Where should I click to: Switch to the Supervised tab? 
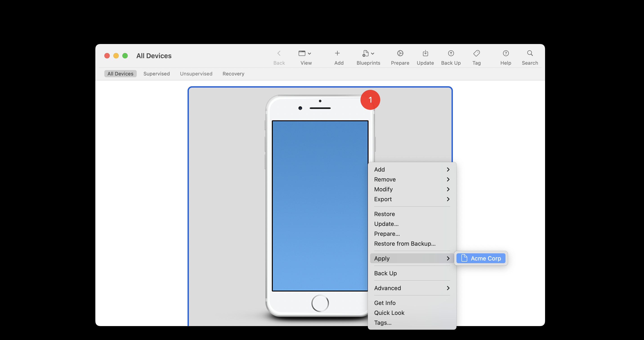point(157,74)
